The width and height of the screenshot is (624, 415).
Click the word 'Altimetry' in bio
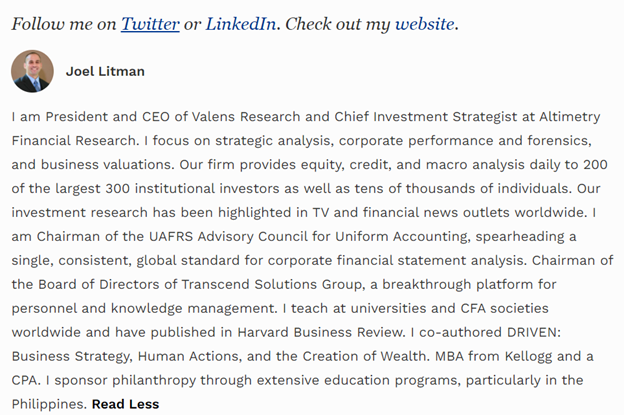[x=570, y=117]
